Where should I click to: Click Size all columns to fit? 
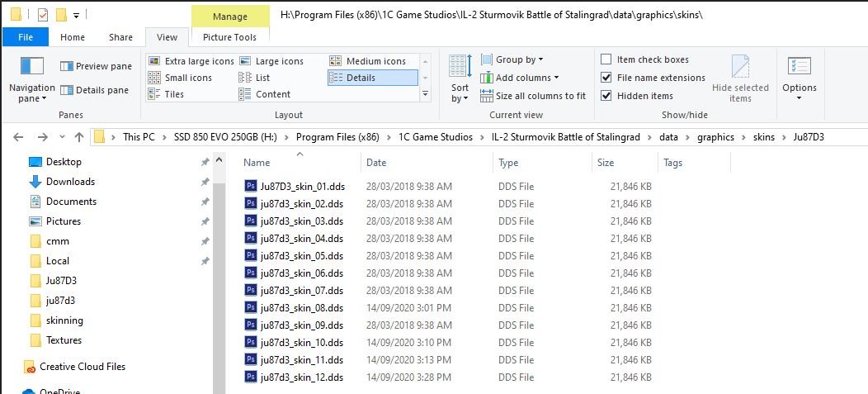pos(533,96)
